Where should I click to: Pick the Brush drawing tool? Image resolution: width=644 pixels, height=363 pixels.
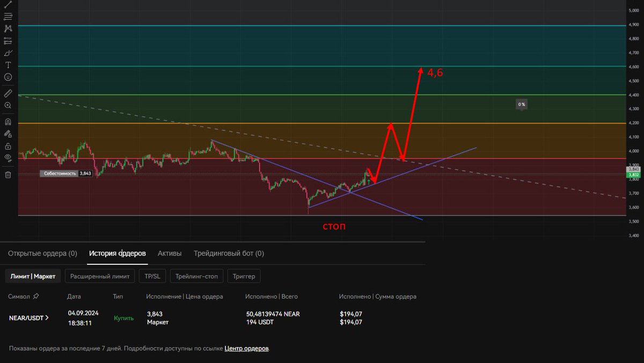pos(8,54)
